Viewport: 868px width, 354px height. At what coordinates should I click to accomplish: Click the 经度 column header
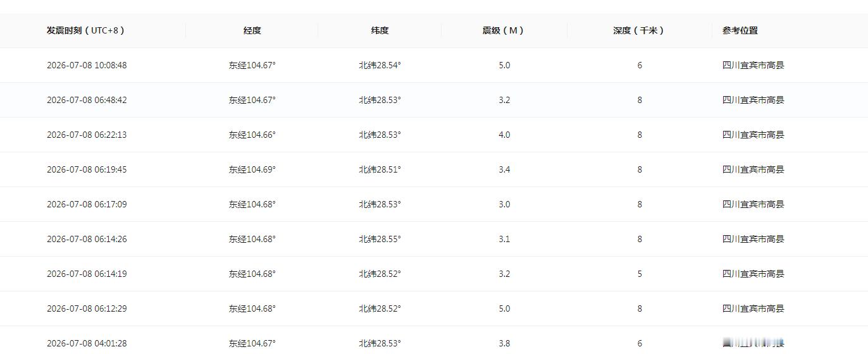252,30
